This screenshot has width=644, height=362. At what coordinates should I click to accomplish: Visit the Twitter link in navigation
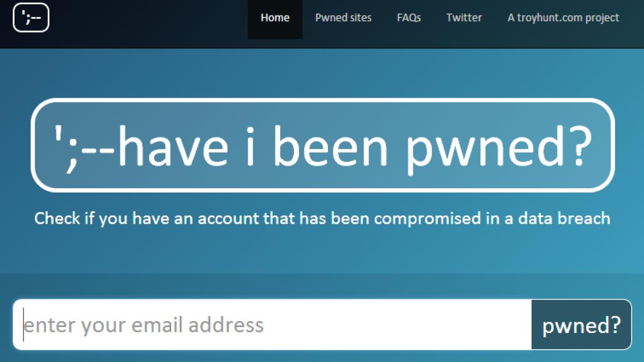point(464,18)
